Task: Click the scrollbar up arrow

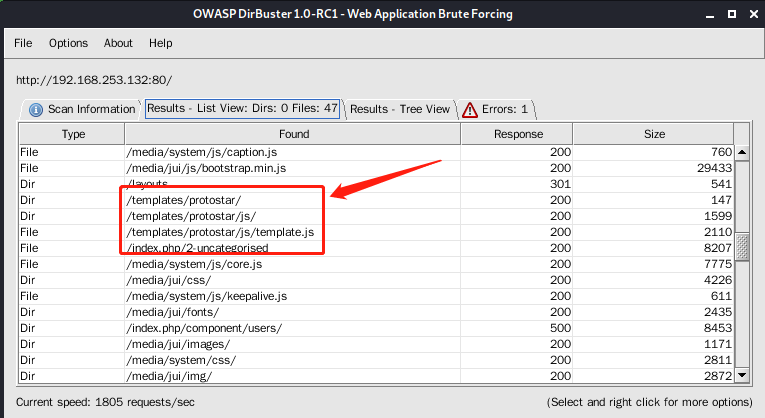Action: (742, 153)
